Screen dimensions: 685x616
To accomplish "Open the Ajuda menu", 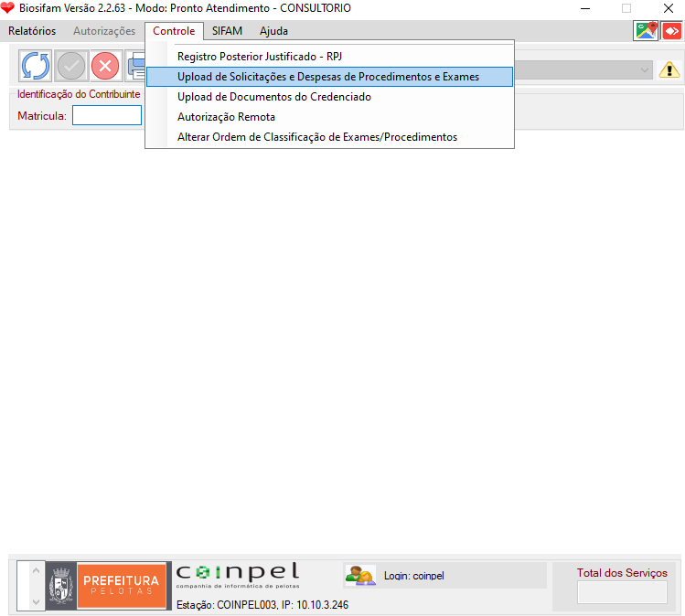I will [x=274, y=31].
